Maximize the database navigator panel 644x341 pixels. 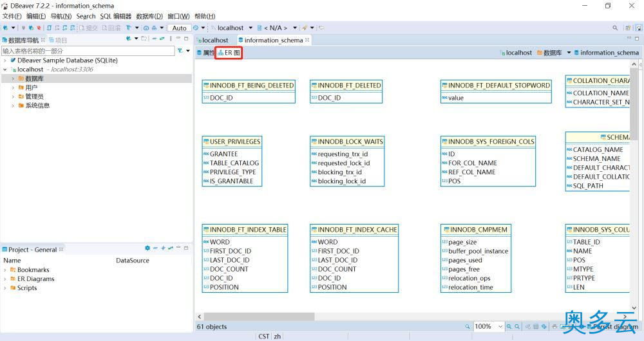tap(186, 39)
